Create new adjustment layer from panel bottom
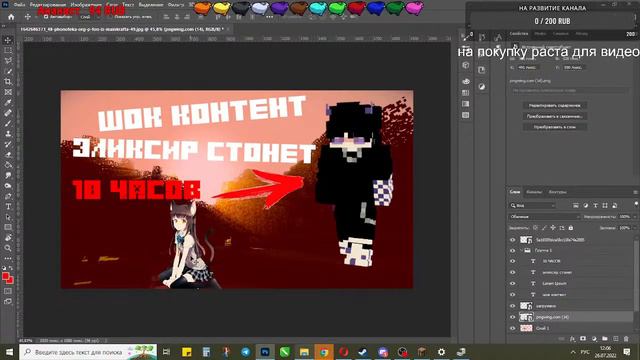The image size is (640, 360). coord(594,339)
